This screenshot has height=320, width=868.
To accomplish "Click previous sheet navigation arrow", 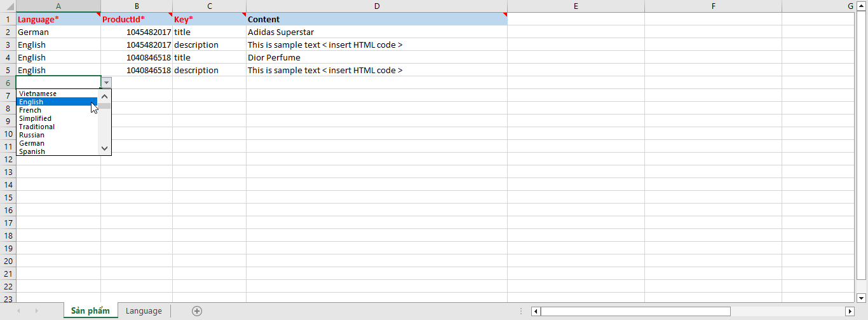I will [x=18, y=311].
